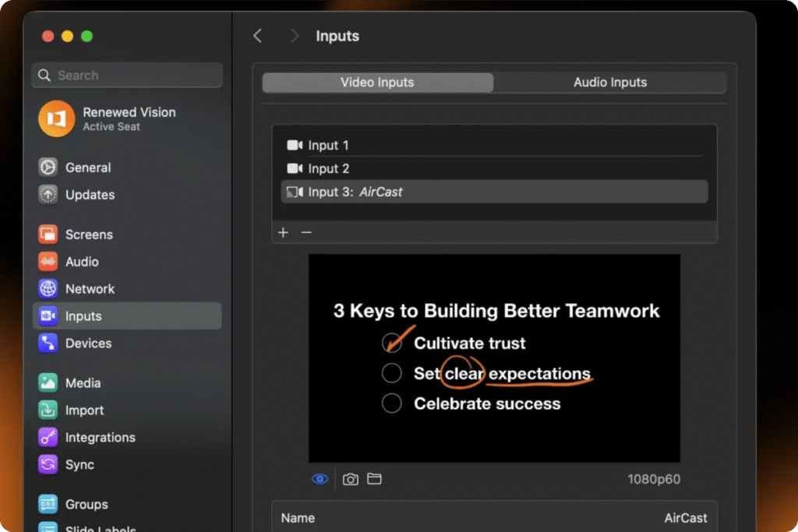
Task: Open Devices settings in sidebar
Action: pyautogui.click(x=87, y=344)
